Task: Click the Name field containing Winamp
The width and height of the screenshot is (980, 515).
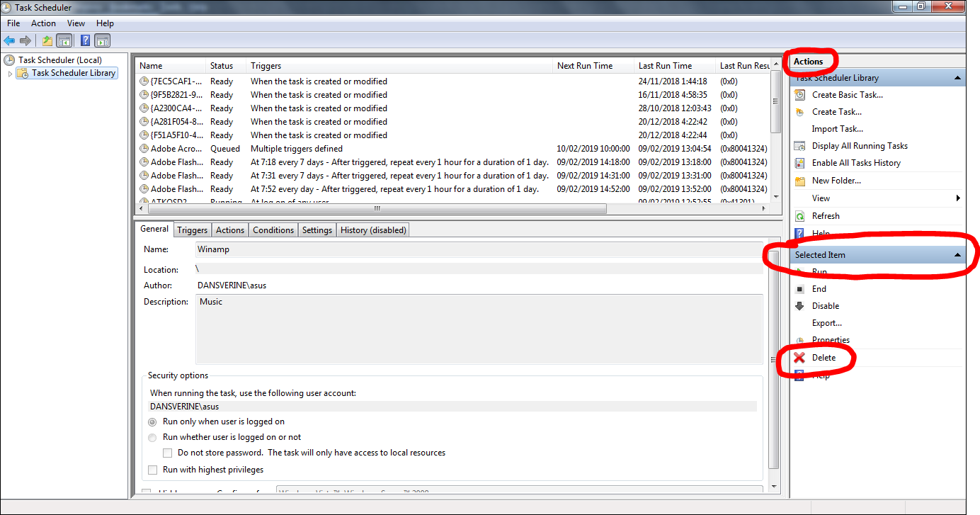Action: pos(479,249)
